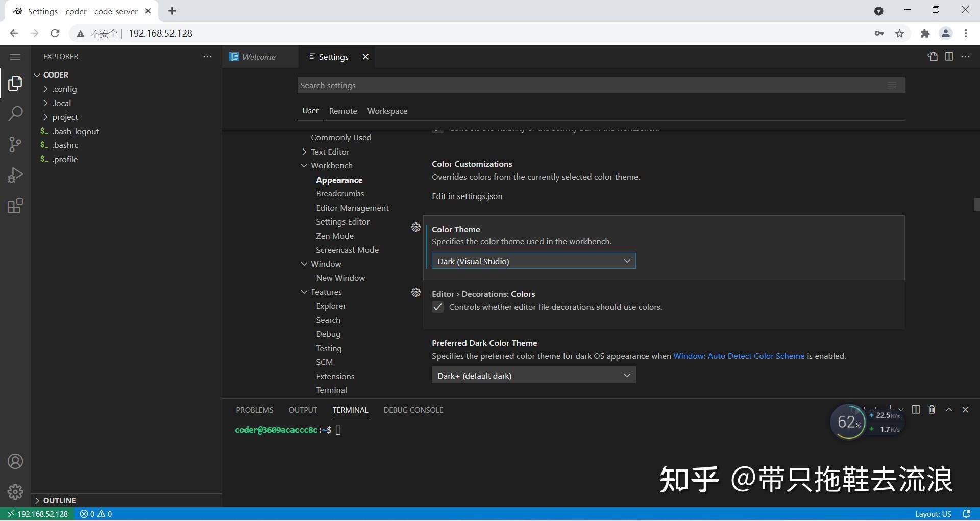
Task: Open Settings (JSON) via the editor toolbar icon
Action: tap(933, 57)
